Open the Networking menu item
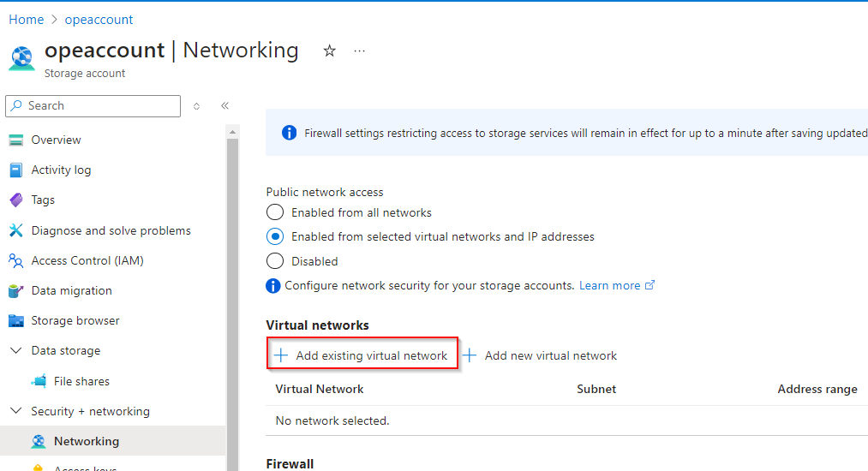Viewport: 868px width, 471px height. pyautogui.click(x=87, y=441)
